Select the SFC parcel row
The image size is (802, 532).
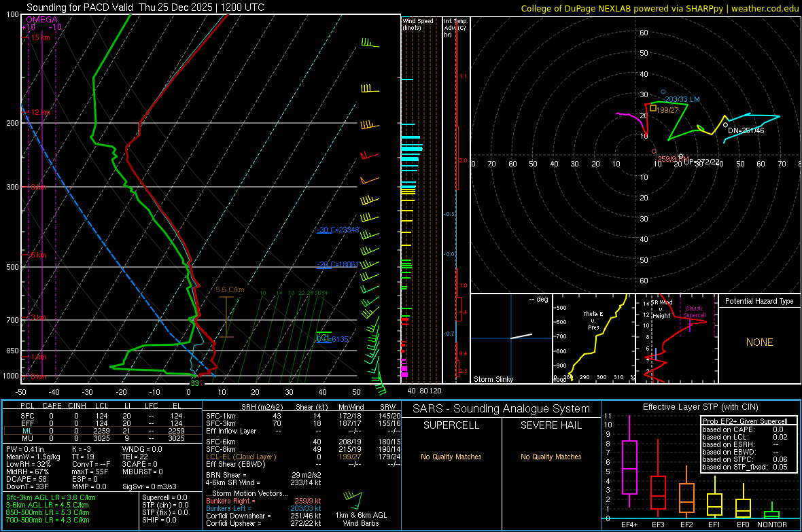[103, 416]
